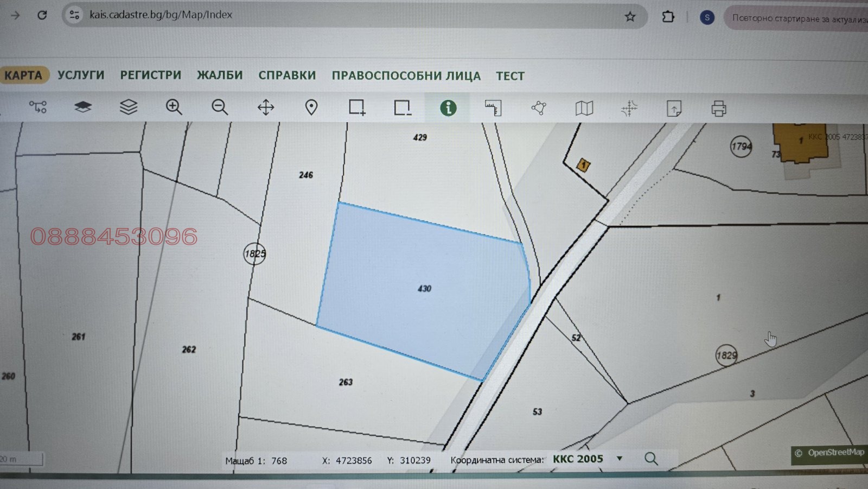Open the layers stack panel icon
The width and height of the screenshot is (868, 489).
pyautogui.click(x=128, y=107)
